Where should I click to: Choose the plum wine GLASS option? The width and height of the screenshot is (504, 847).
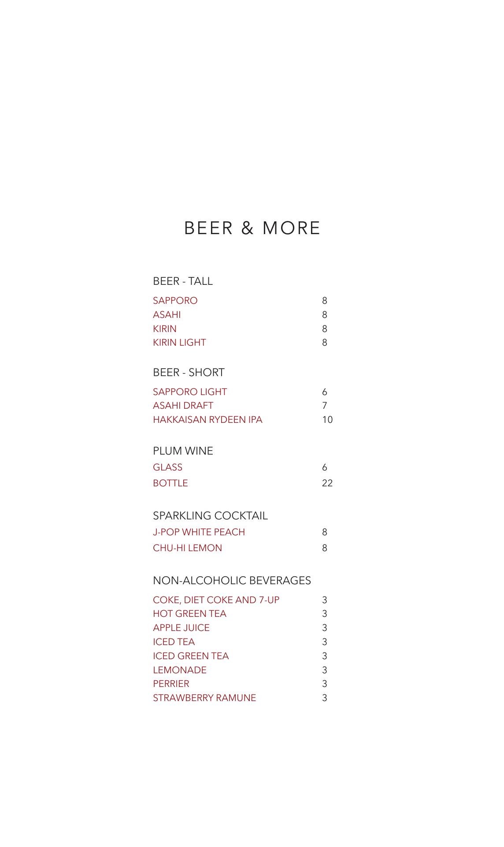coord(167,467)
